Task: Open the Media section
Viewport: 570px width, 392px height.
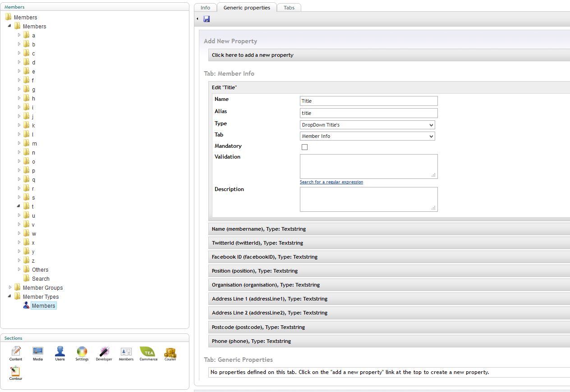Action: click(38, 353)
